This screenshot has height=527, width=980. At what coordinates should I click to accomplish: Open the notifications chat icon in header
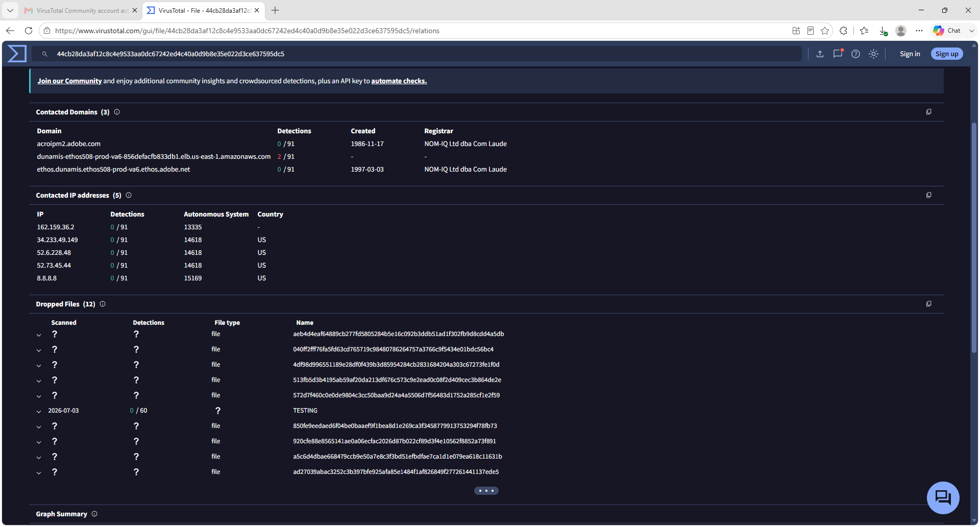click(x=838, y=54)
